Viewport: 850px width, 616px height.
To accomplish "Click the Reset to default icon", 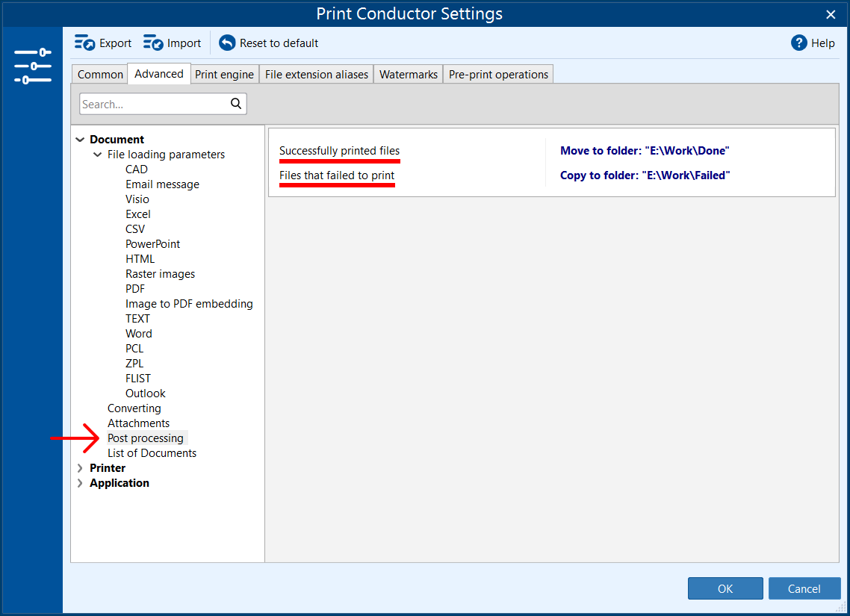I will click(x=227, y=43).
